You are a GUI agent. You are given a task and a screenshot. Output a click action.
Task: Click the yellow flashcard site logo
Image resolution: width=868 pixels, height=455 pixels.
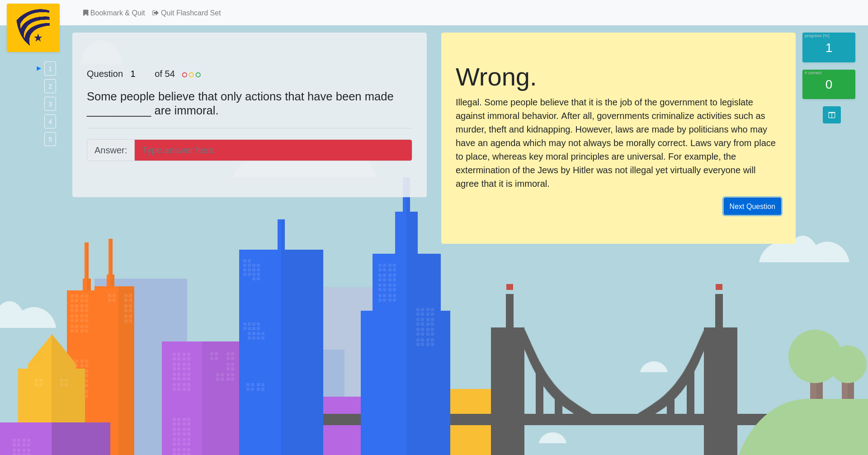[33, 28]
